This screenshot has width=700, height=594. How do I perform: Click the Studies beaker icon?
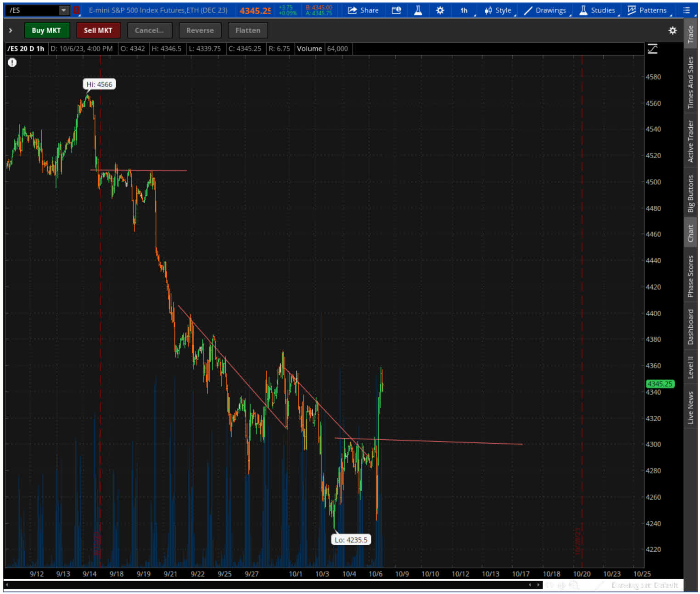[583, 10]
